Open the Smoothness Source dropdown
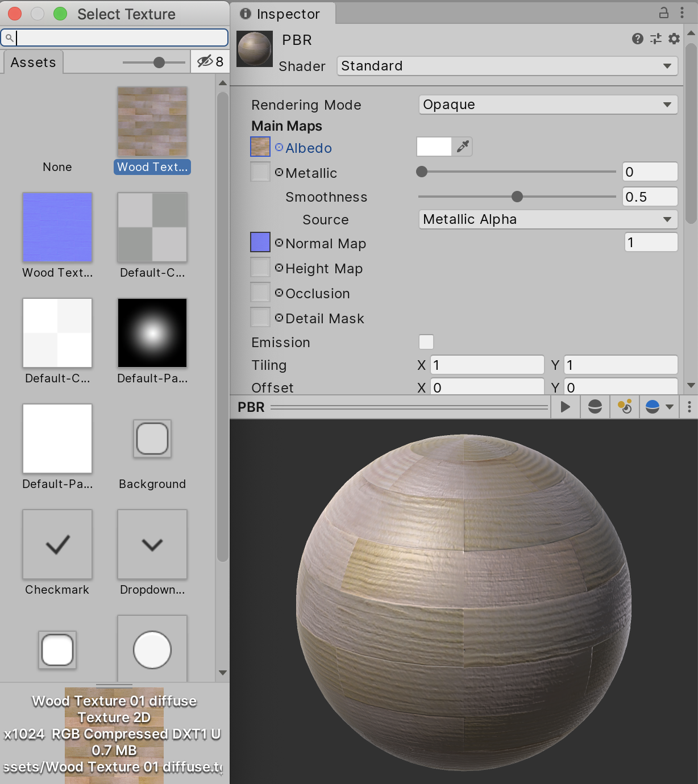Viewport: 698px width, 784px height. tap(547, 219)
